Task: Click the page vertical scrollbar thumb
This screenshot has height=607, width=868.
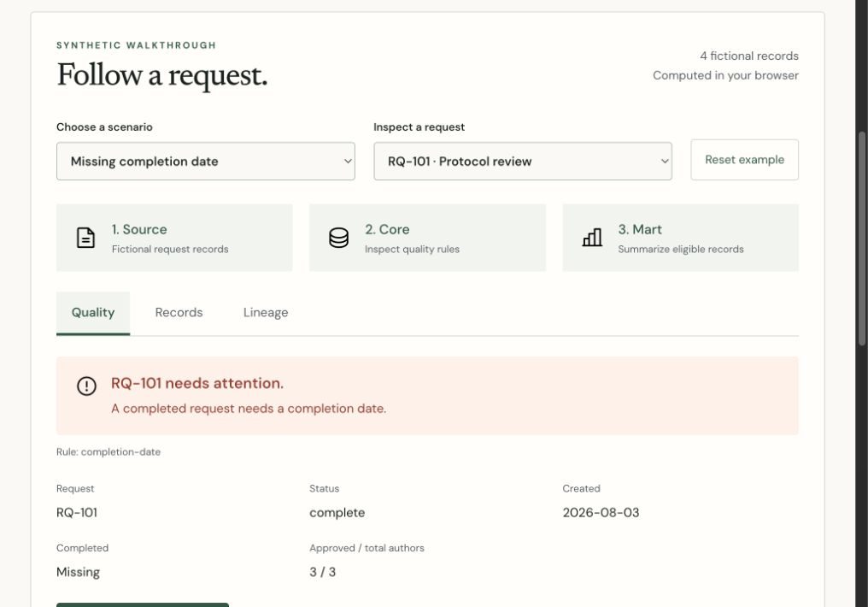Action: 861,239
